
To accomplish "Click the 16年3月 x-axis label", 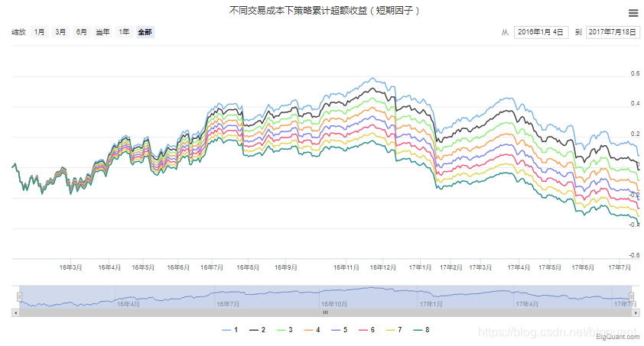I will pos(70,267).
